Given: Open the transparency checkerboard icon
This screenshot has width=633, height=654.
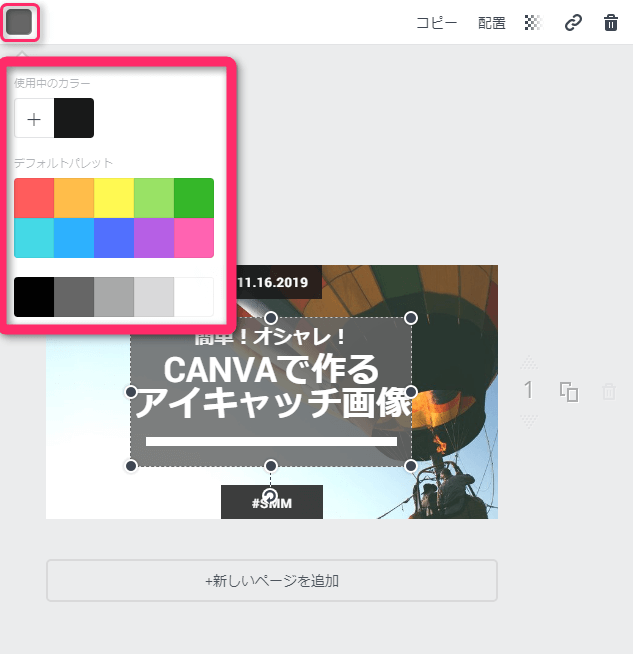Looking at the screenshot, I should 533,23.
